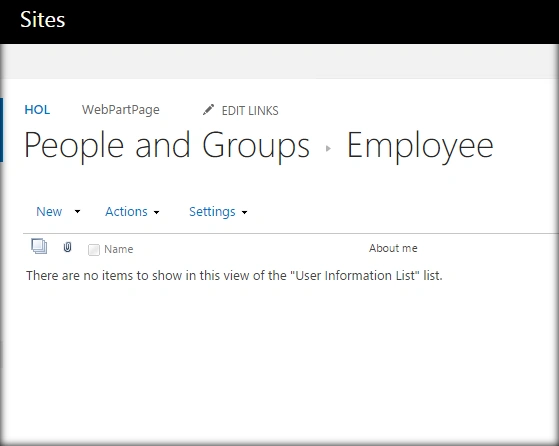Image resolution: width=559 pixels, height=446 pixels.
Task: Click the gray ribbon bar area
Action: 280,61
